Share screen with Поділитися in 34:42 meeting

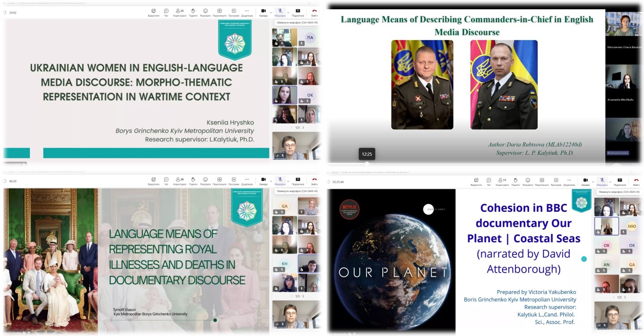[x=298, y=12]
